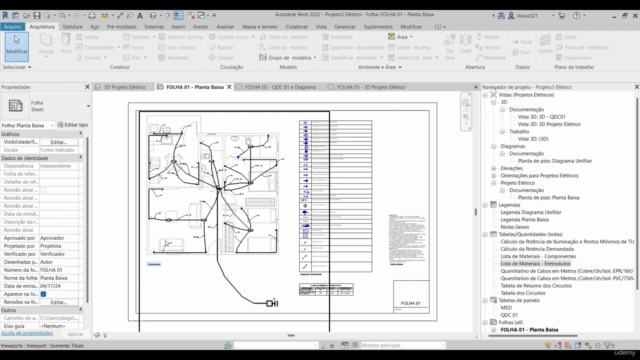Click Editar button for Revisões na fo...
The image size is (640, 360).
pyautogui.click(x=59, y=302)
